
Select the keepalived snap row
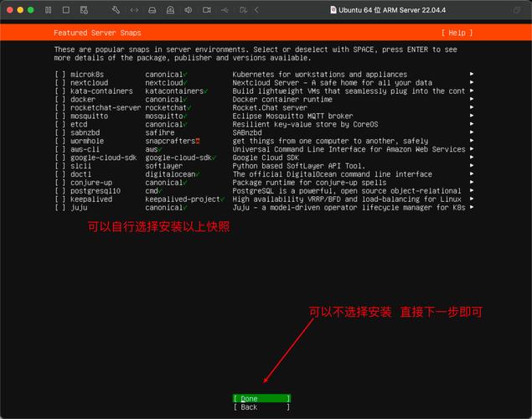pos(264,199)
